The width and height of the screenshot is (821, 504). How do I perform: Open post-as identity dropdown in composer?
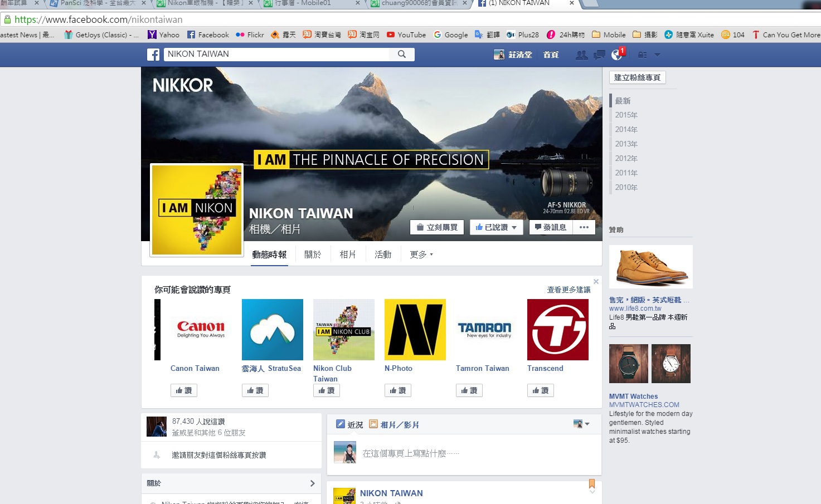(x=581, y=424)
